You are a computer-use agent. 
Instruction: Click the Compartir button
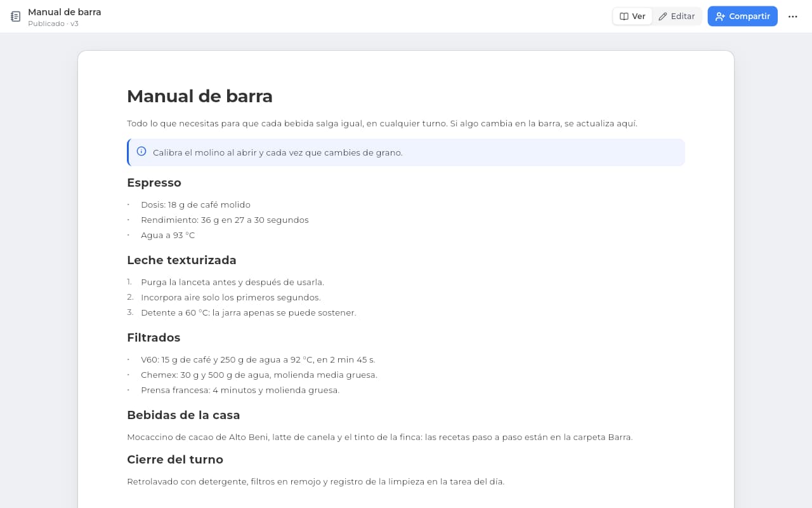(x=742, y=17)
